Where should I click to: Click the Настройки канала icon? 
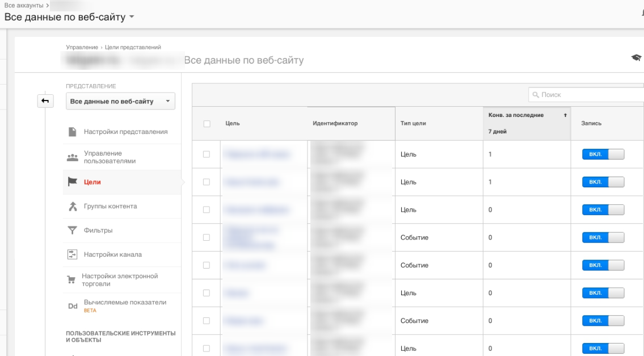72,254
